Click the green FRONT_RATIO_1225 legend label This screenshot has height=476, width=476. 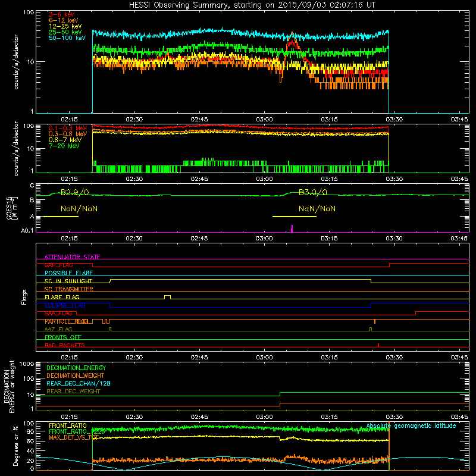coord(77,431)
